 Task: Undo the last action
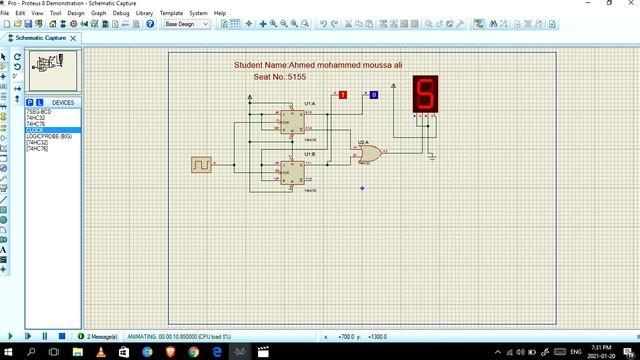323,24
